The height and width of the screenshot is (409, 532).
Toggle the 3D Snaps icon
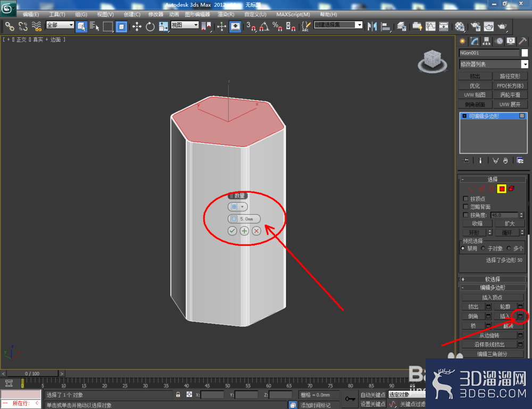point(251,27)
